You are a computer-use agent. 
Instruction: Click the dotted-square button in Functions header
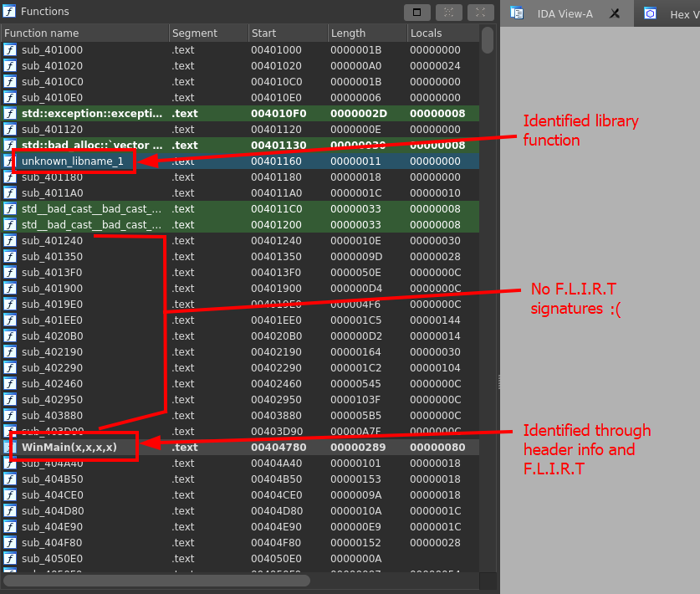pos(448,13)
